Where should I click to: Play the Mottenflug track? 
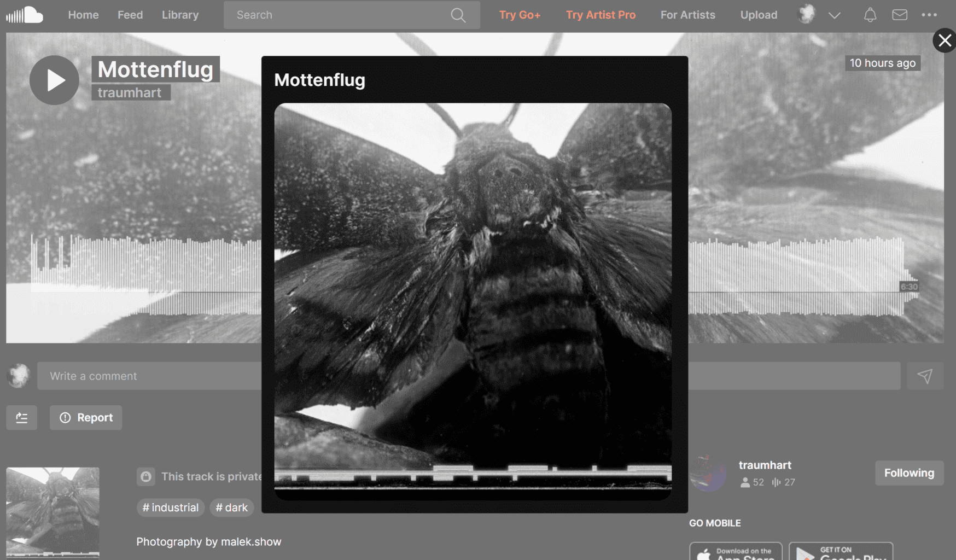(54, 80)
